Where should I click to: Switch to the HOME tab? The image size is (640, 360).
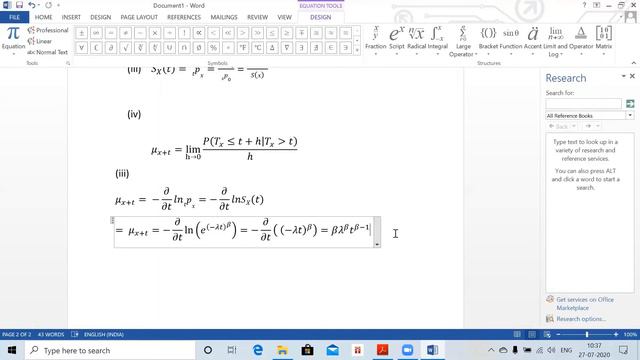[x=43, y=17]
